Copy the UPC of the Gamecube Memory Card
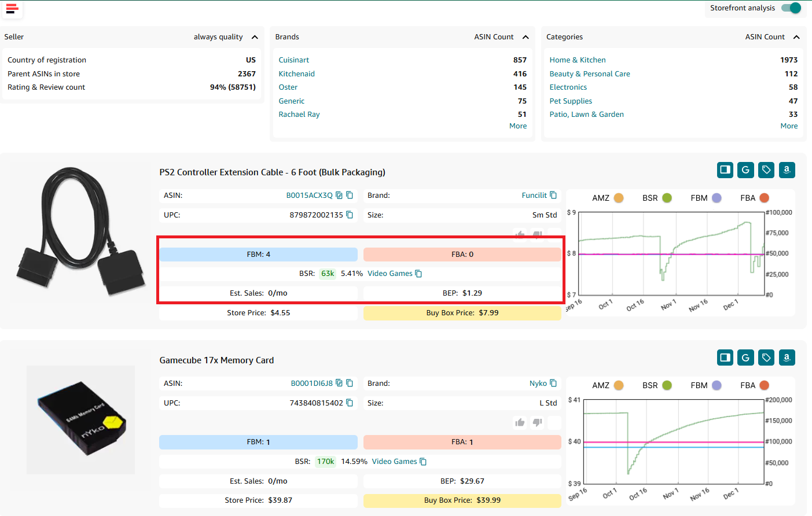812x516 pixels. [x=350, y=402]
